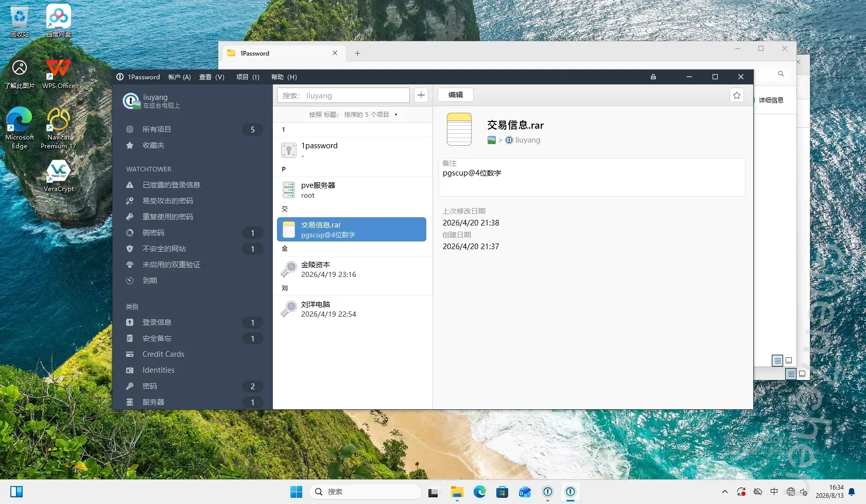Open the Windows Start menu
The image size is (866, 504).
(296, 492)
